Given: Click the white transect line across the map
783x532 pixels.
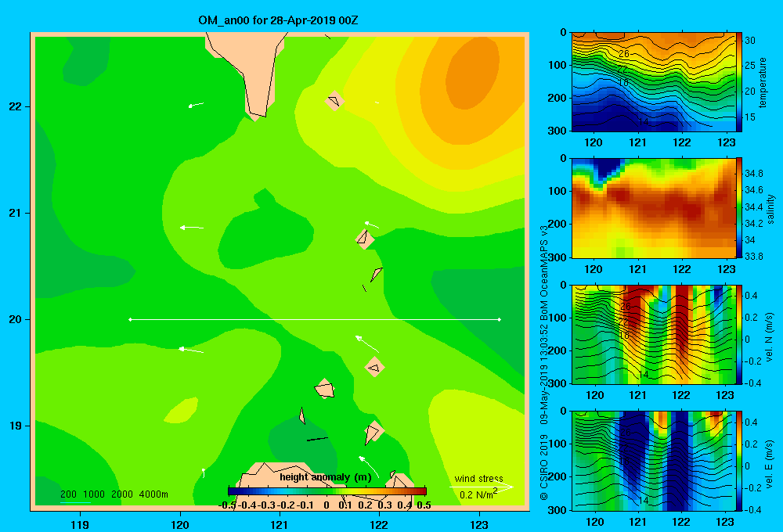Looking at the screenshot, I should [315, 319].
